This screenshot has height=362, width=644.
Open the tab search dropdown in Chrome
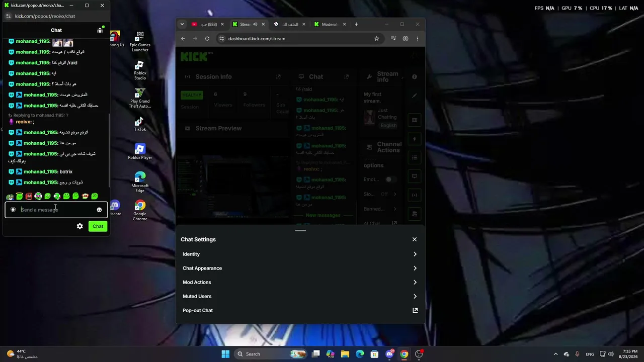click(x=182, y=24)
